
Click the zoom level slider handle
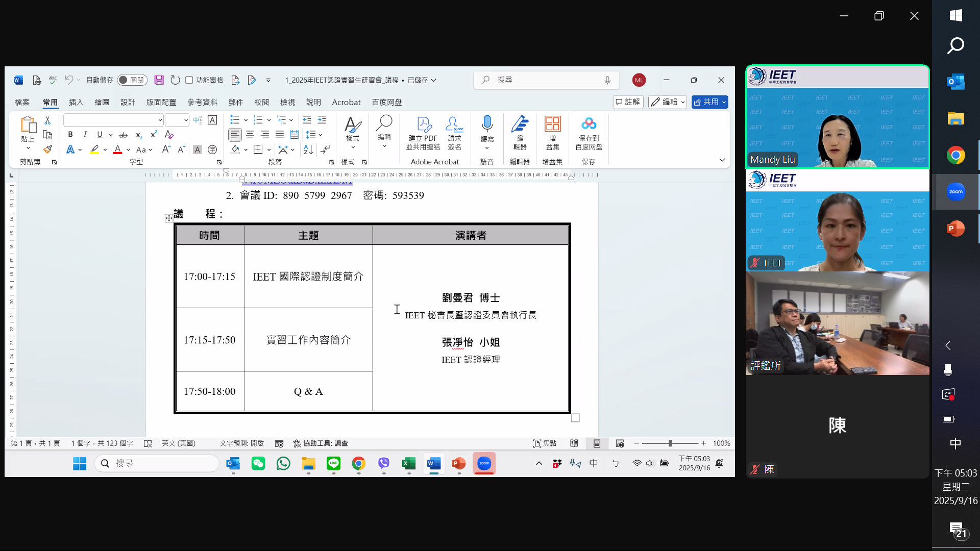point(670,443)
